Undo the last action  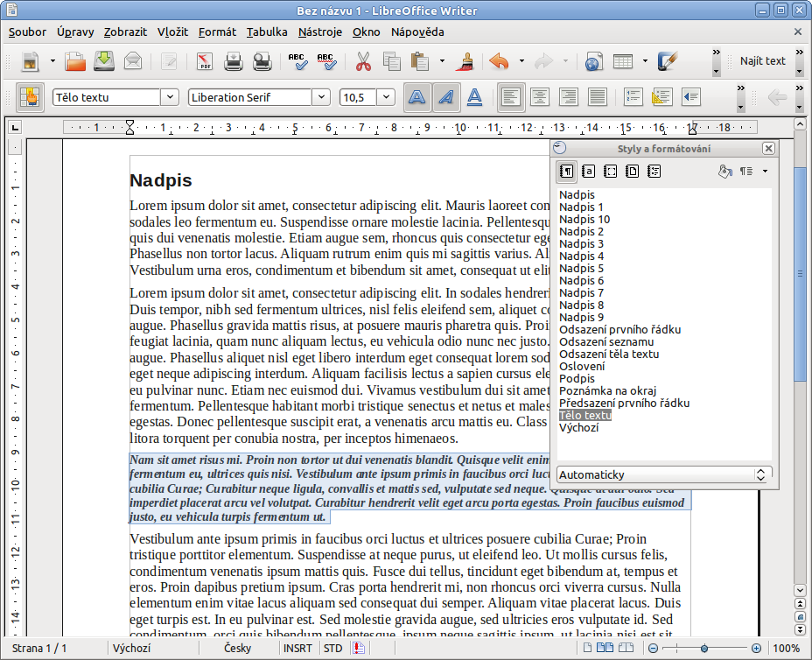[x=500, y=61]
